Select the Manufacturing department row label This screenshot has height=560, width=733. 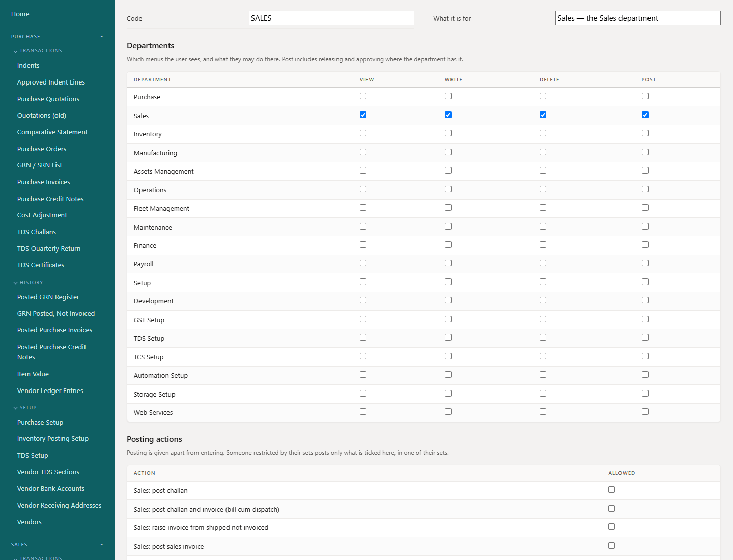point(156,153)
